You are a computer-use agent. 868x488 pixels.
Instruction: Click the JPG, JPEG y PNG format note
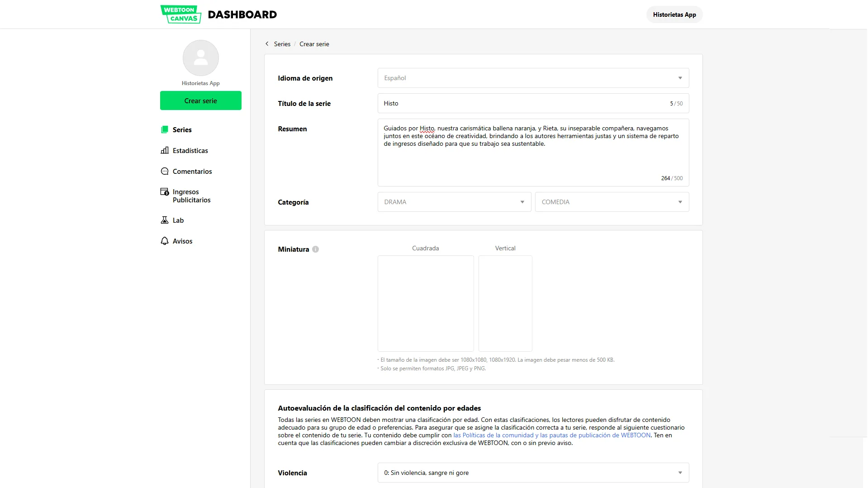tap(432, 368)
